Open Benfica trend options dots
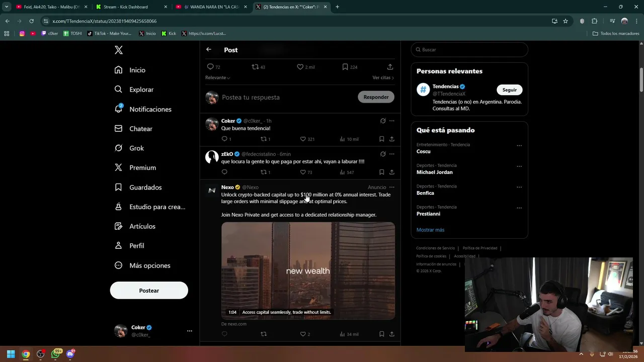Screen dimensions: 644x362 tap(519, 187)
